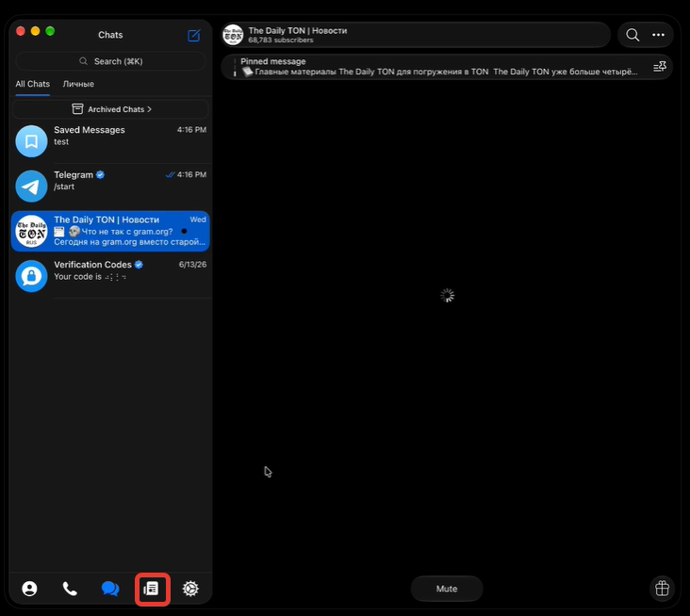
Task: Close window with red traffic light
Action: pos(20,31)
